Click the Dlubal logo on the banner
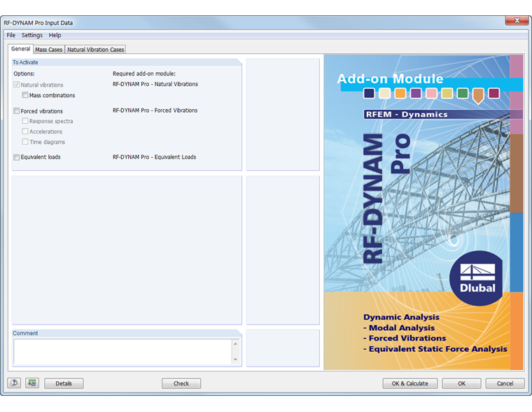This screenshot has height=412, width=532. (477, 278)
